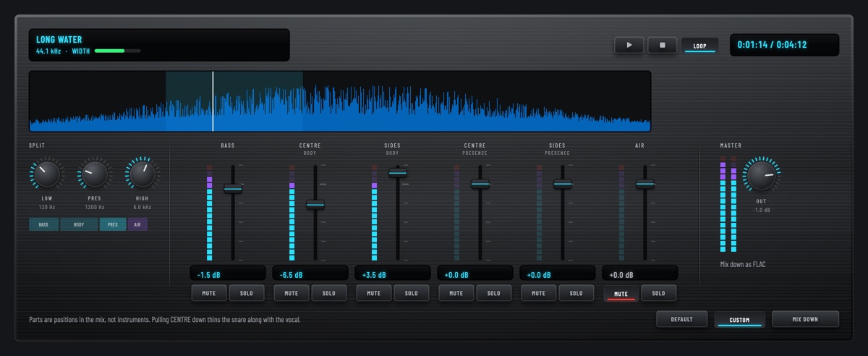Unmute the AIR channel
The width and height of the screenshot is (868, 356).
[621, 293]
